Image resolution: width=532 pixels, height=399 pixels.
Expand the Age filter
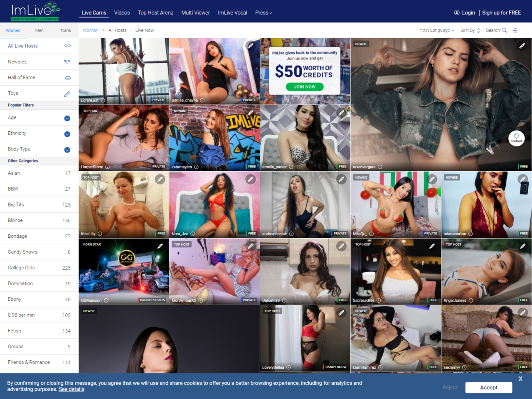point(67,118)
